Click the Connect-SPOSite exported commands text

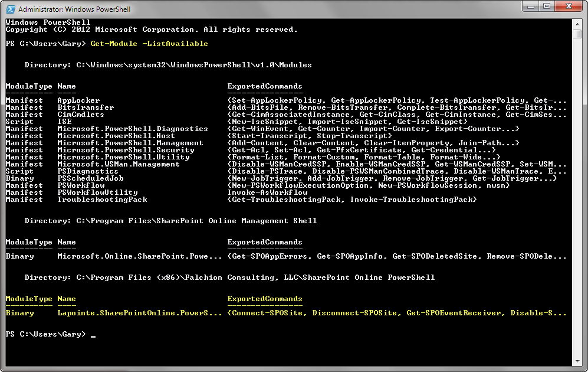coord(397,313)
